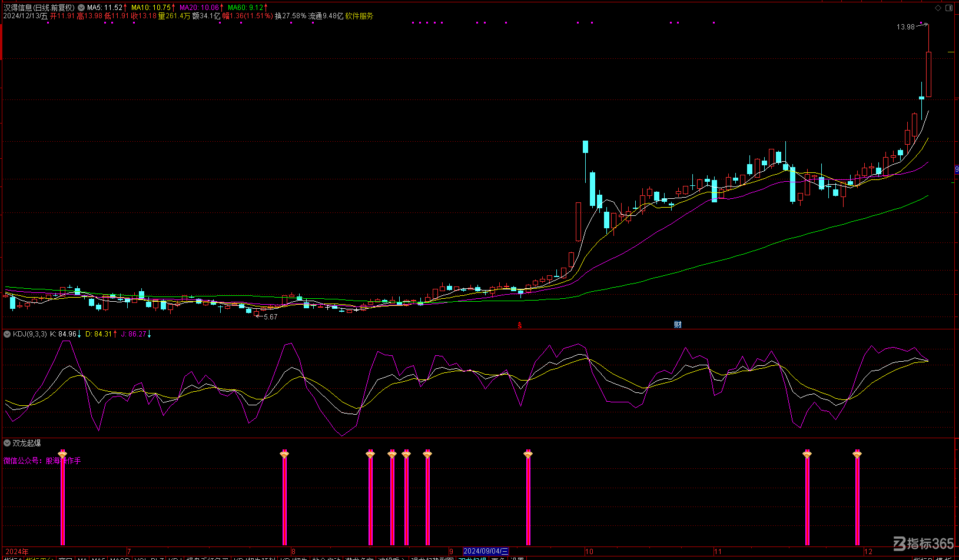959x560 pixels.
Task: Expand the 双龙起爆 indicator options chevron
Action: pyautogui.click(x=7, y=443)
